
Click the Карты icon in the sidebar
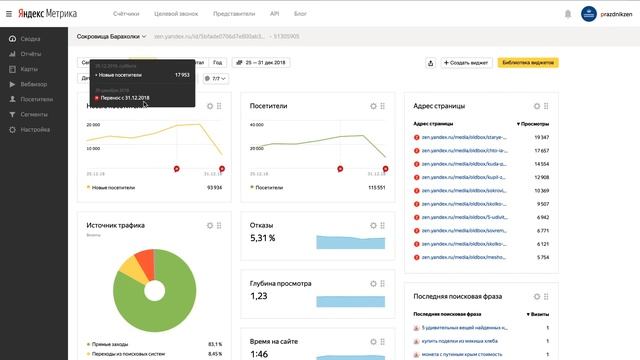pos(12,69)
